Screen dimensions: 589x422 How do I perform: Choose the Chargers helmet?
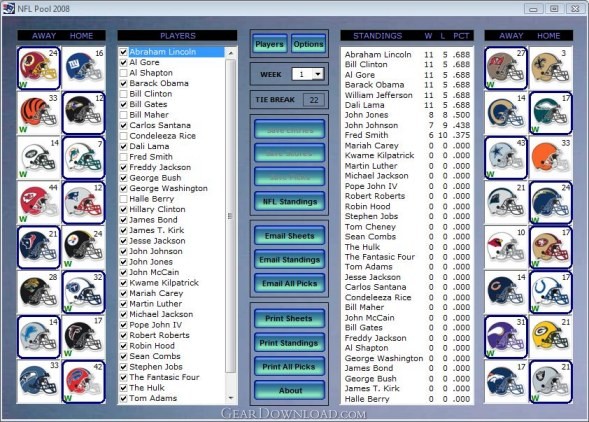pyautogui.click(x=550, y=203)
